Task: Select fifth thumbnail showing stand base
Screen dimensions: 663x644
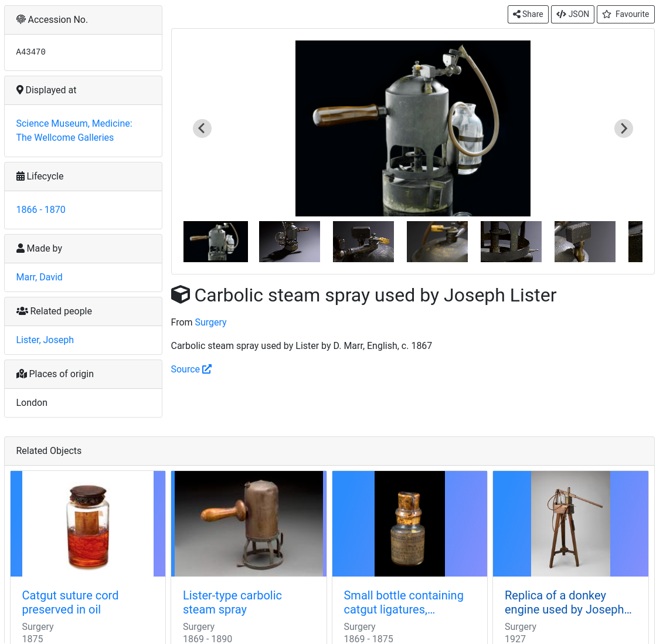Action: (511, 242)
